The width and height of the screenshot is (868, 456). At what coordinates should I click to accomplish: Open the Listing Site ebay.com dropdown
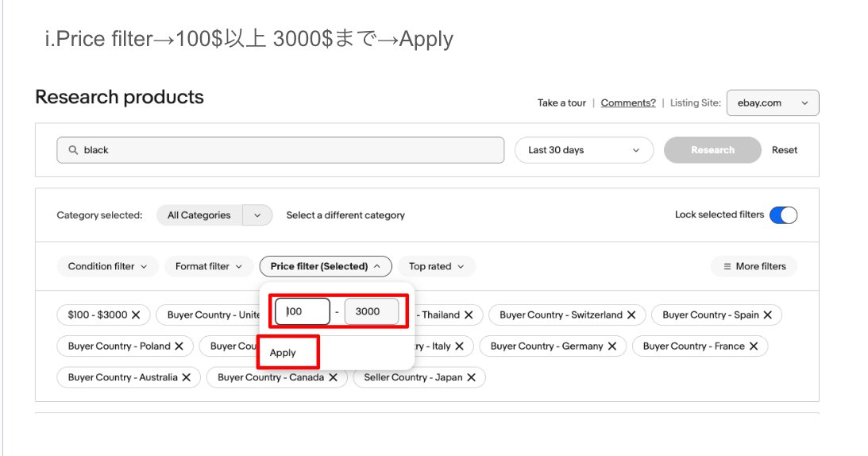[x=773, y=102]
